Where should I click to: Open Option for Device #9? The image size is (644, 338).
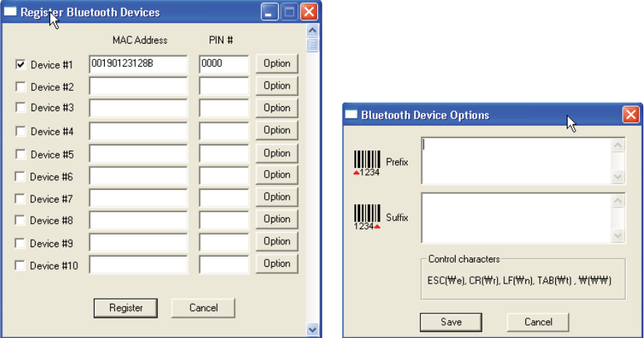click(x=277, y=241)
